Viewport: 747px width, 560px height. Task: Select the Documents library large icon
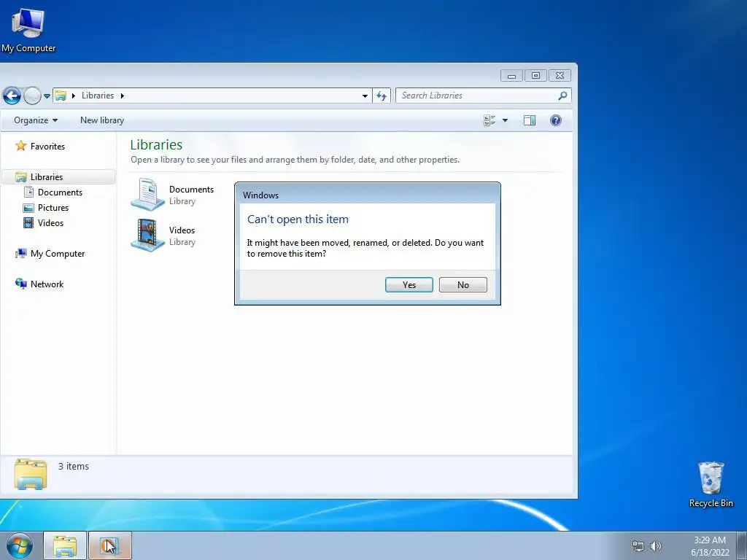[147, 194]
